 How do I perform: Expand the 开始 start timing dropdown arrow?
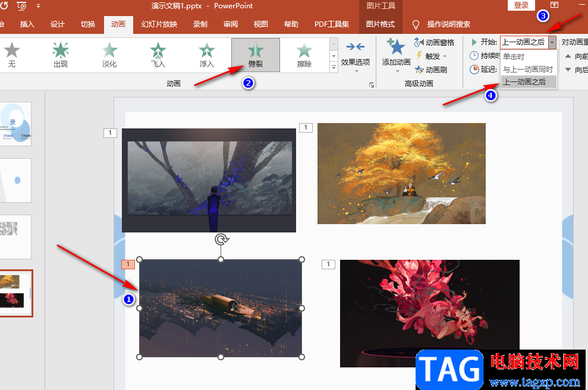pos(552,42)
